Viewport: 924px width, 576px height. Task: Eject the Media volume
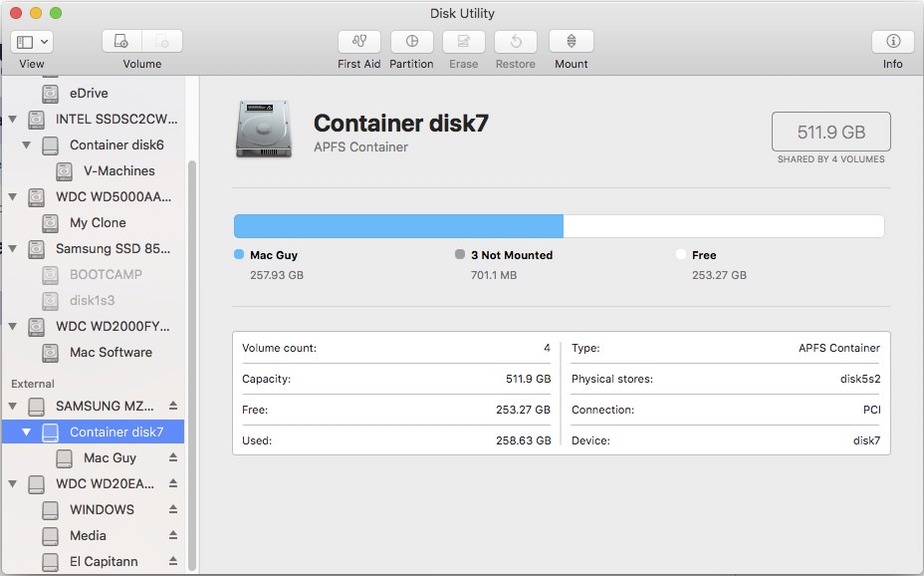point(172,535)
